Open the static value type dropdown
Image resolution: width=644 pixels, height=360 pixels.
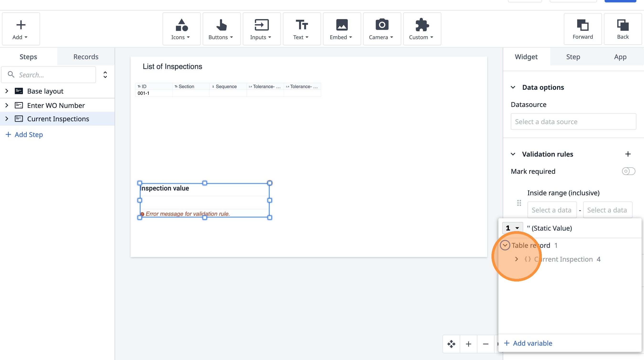click(512, 228)
